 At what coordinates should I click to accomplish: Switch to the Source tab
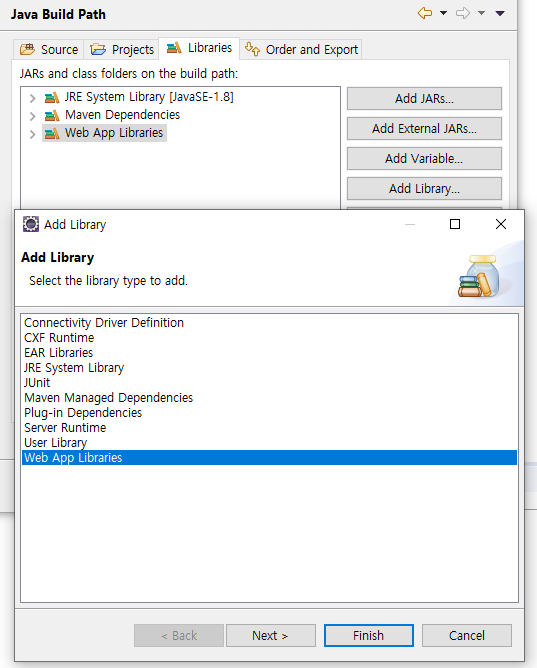tap(49, 49)
